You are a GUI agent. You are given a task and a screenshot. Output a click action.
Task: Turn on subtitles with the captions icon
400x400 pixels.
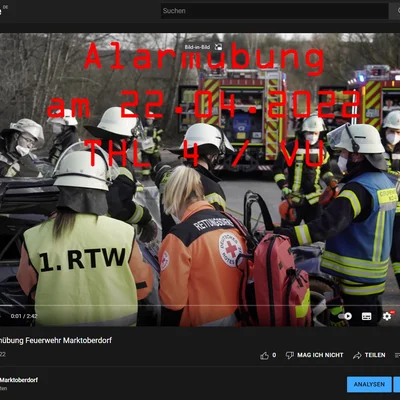(x=367, y=316)
